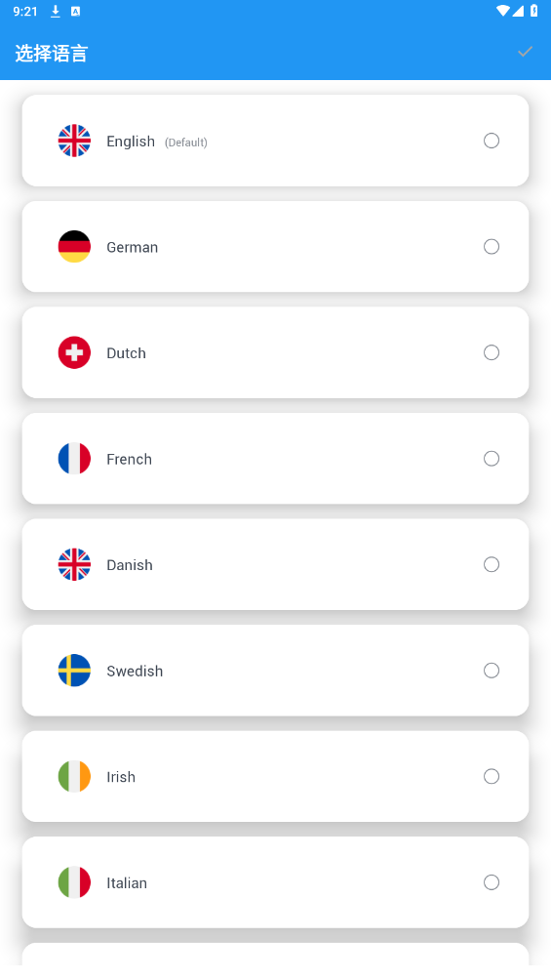Click the flag icon beside Danish

[74, 564]
